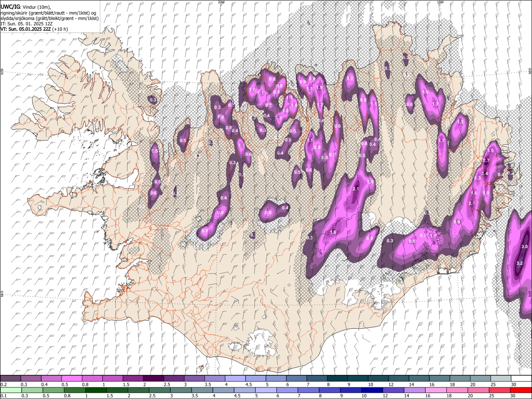This screenshot has height=399, width=532.
Task: Click the '1.7' precipitation value on the map
Action: [441, 141]
